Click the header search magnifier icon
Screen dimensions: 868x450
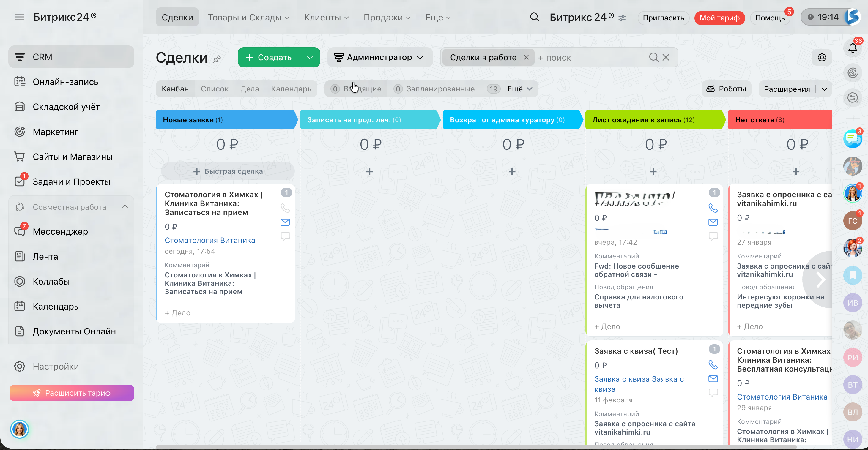click(534, 17)
